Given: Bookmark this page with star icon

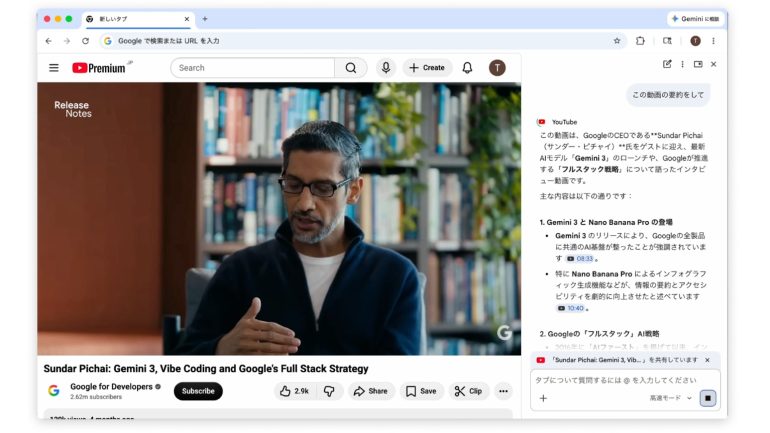Looking at the screenshot, I should pyautogui.click(x=617, y=41).
